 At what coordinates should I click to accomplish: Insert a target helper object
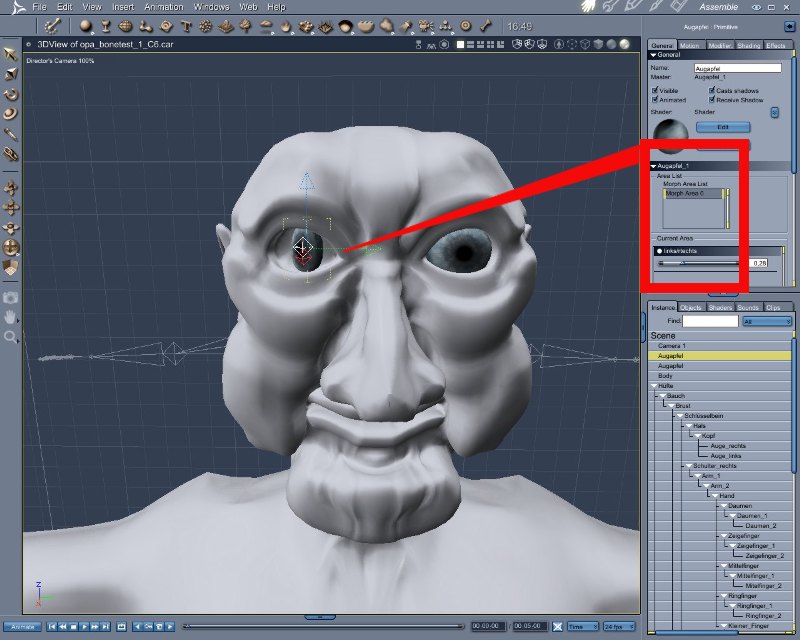pos(465,26)
